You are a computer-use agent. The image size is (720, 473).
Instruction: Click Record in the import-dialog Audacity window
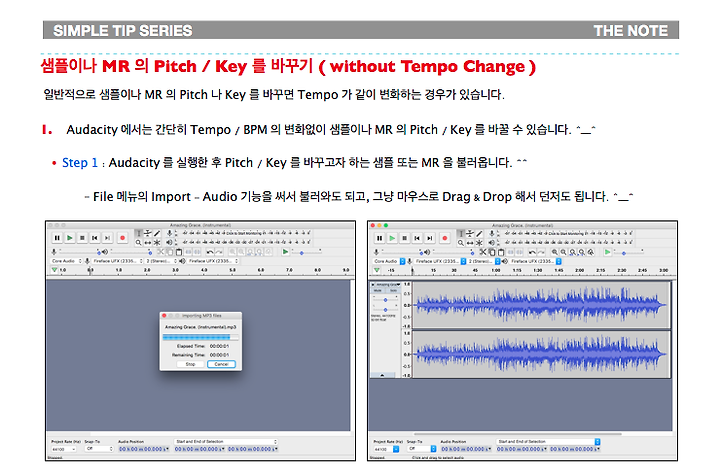pyautogui.click(x=123, y=238)
